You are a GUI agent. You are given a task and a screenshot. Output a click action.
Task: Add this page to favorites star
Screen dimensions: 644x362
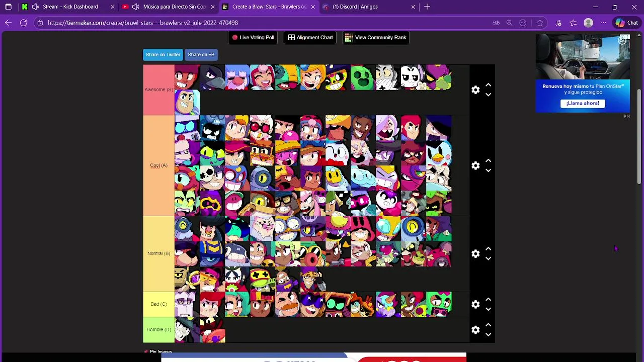(x=540, y=23)
